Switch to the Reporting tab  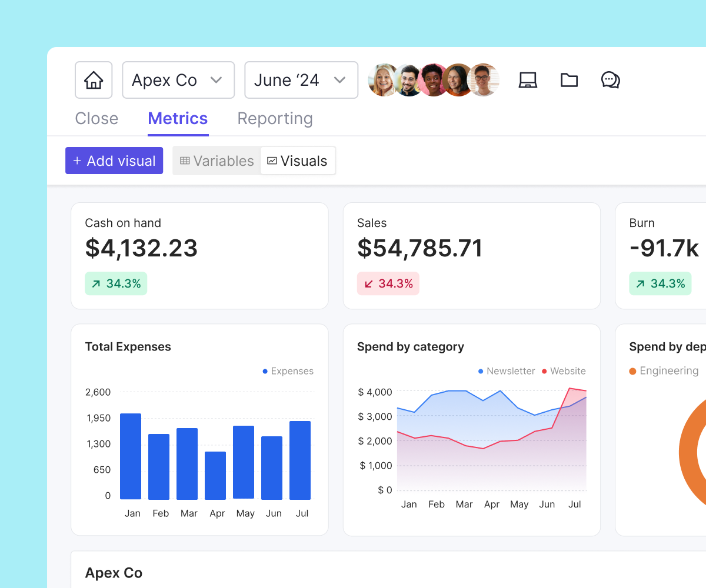pyautogui.click(x=274, y=118)
